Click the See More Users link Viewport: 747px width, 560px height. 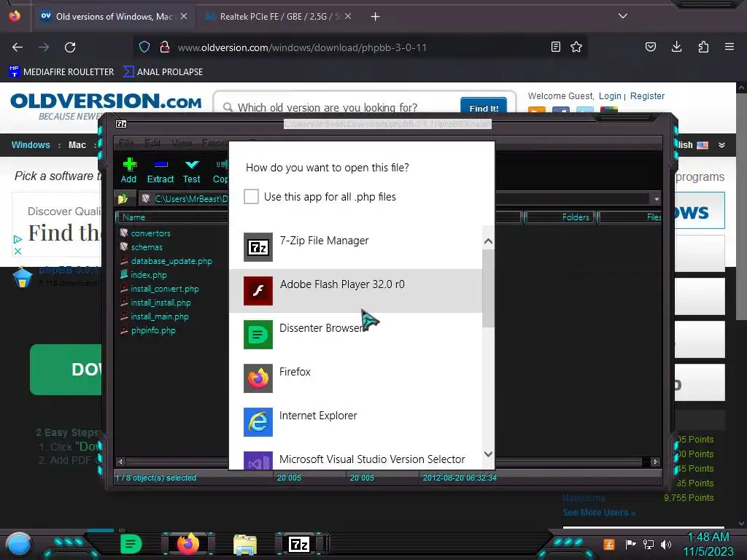click(599, 513)
